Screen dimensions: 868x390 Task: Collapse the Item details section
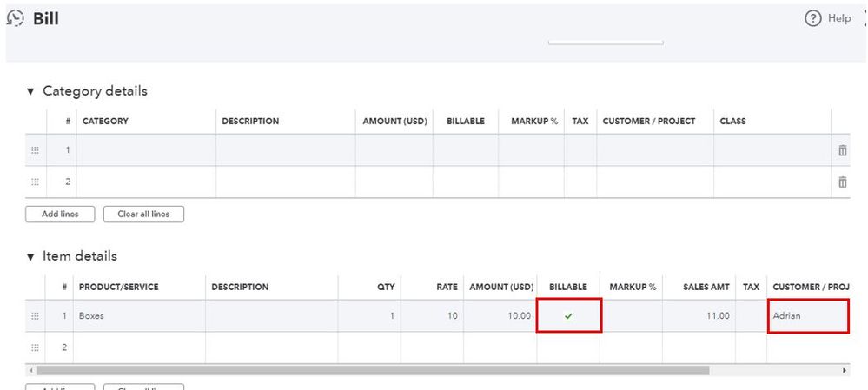[x=32, y=257]
